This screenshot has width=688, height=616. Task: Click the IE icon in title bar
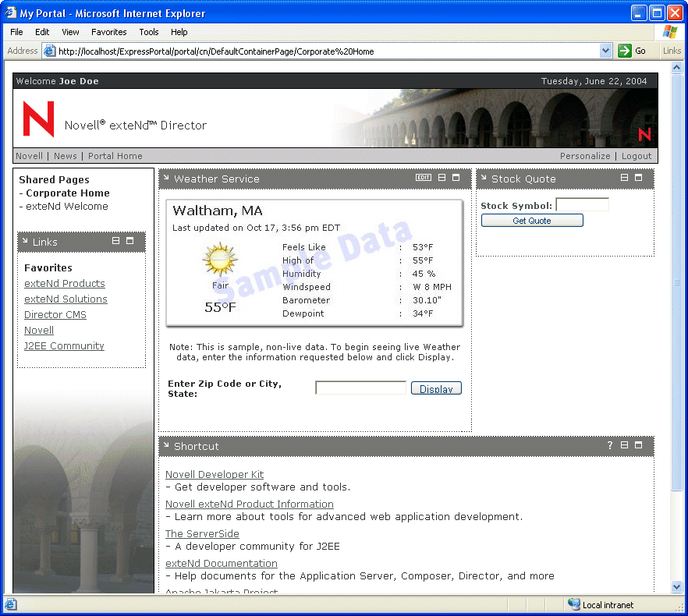coord(11,13)
